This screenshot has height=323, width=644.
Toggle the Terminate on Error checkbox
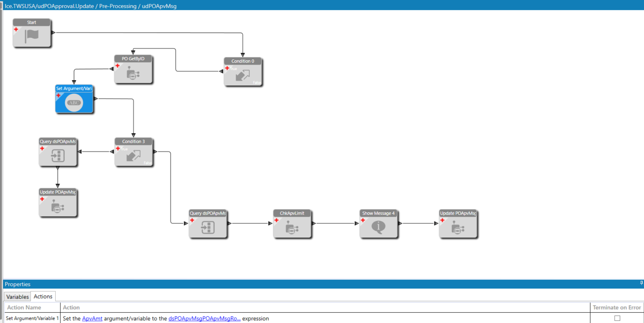(617, 318)
